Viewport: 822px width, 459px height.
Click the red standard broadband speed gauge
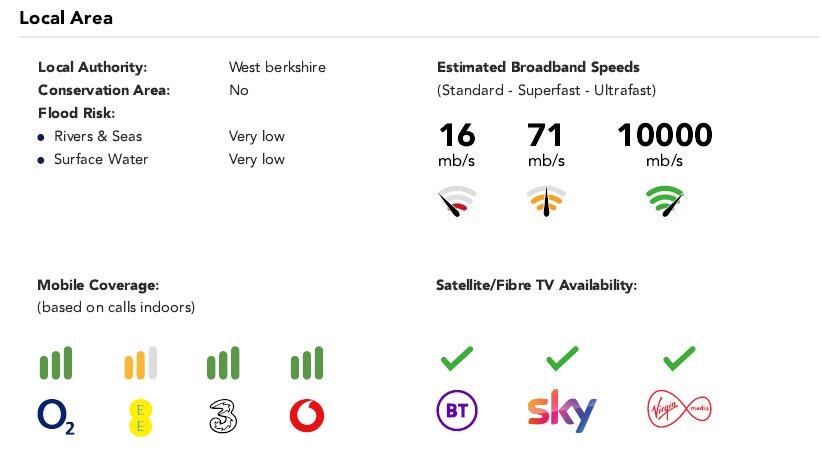point(457,203)
